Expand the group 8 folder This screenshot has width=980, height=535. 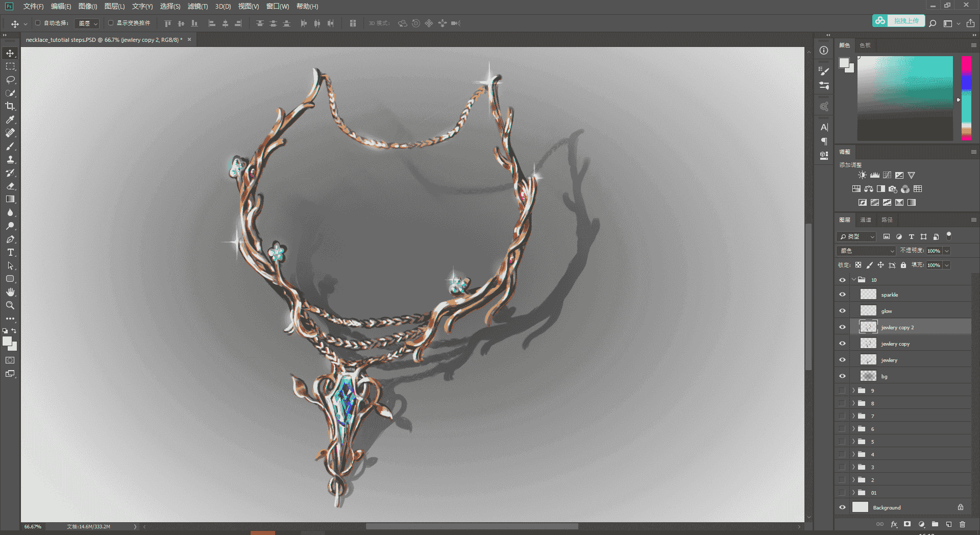coord(853,403)
